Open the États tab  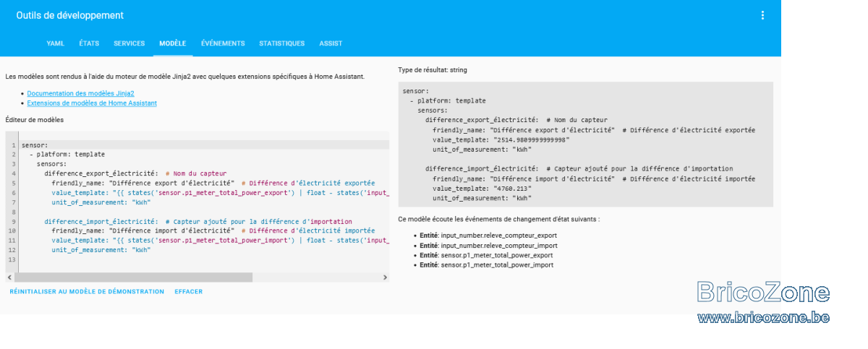coord(89,43)
